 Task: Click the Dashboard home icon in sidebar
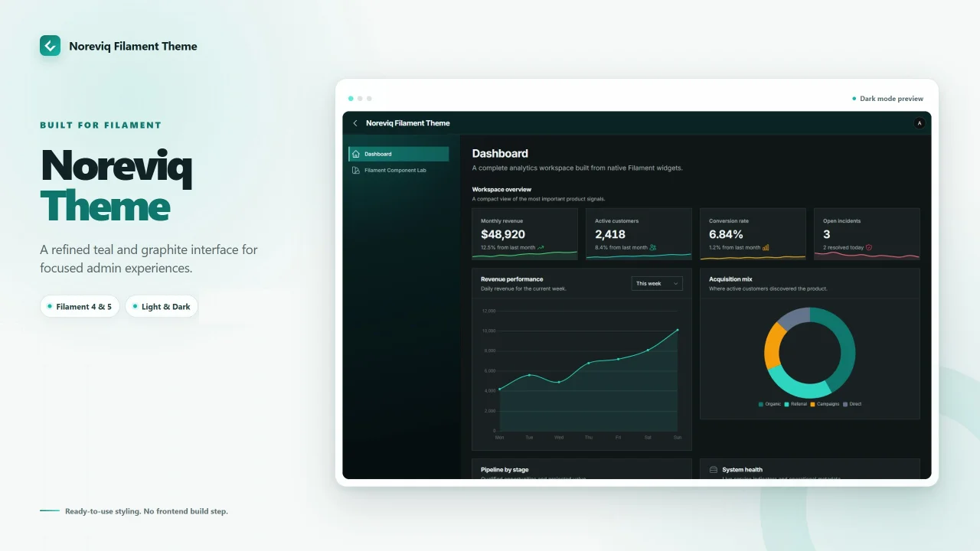point(356,154)
